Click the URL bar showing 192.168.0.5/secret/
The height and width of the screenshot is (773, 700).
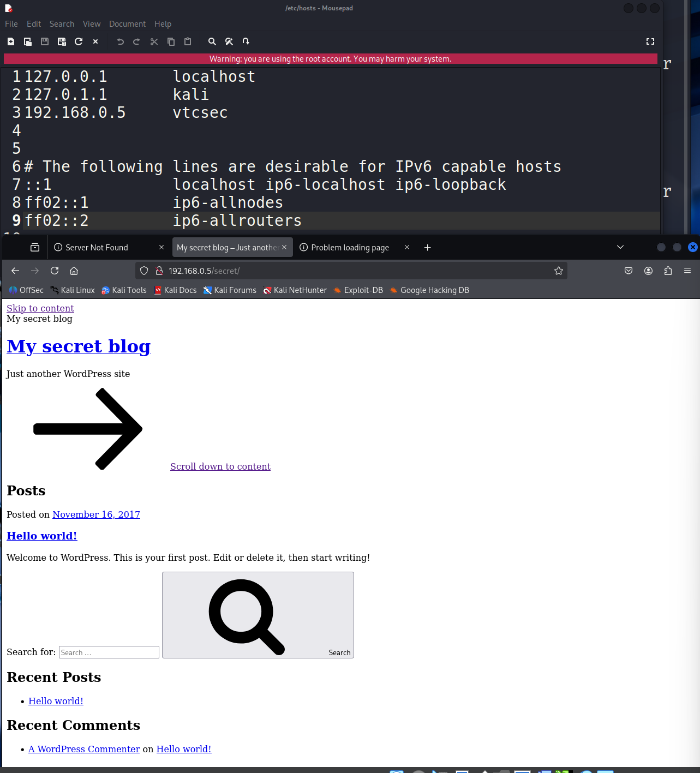click(351, 271)
